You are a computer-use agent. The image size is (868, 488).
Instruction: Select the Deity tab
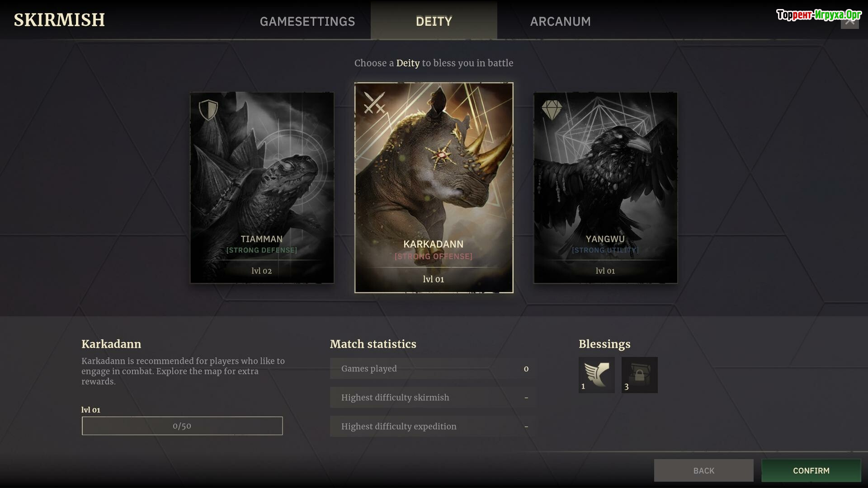pyautogui.click(x=434, y=21)
